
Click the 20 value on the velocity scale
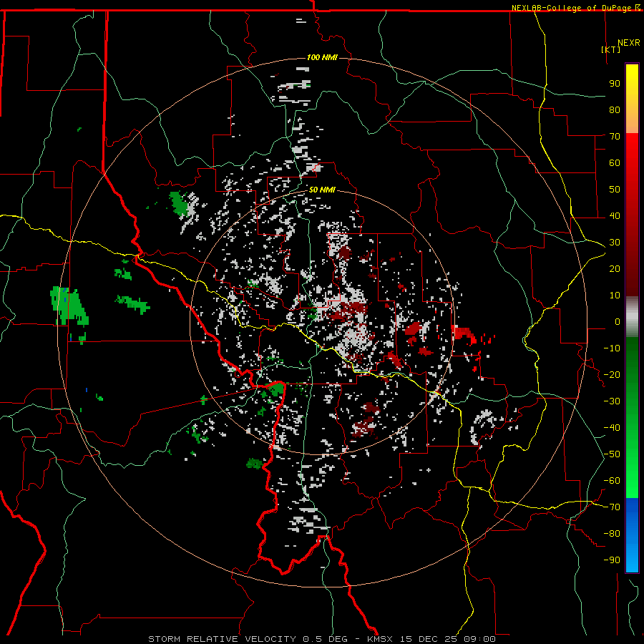[615, 268]
